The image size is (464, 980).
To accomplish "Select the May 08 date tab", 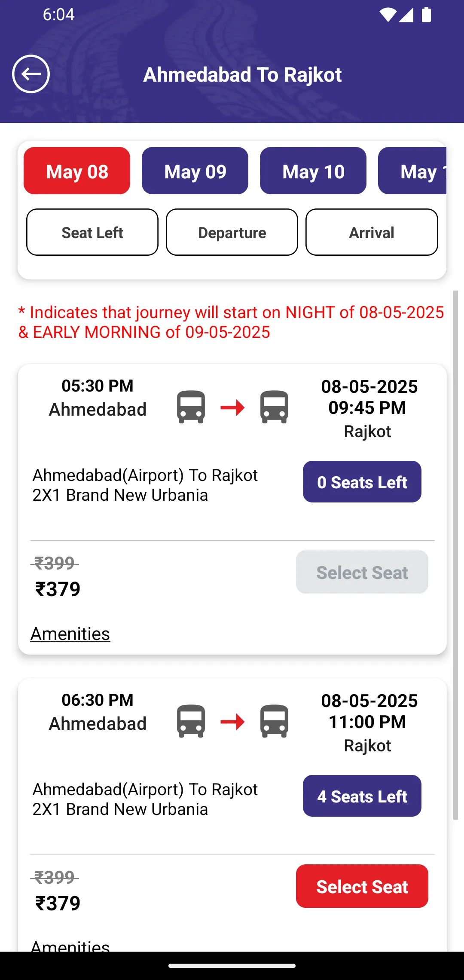I will pyautogui.click(x=77, y=171).
